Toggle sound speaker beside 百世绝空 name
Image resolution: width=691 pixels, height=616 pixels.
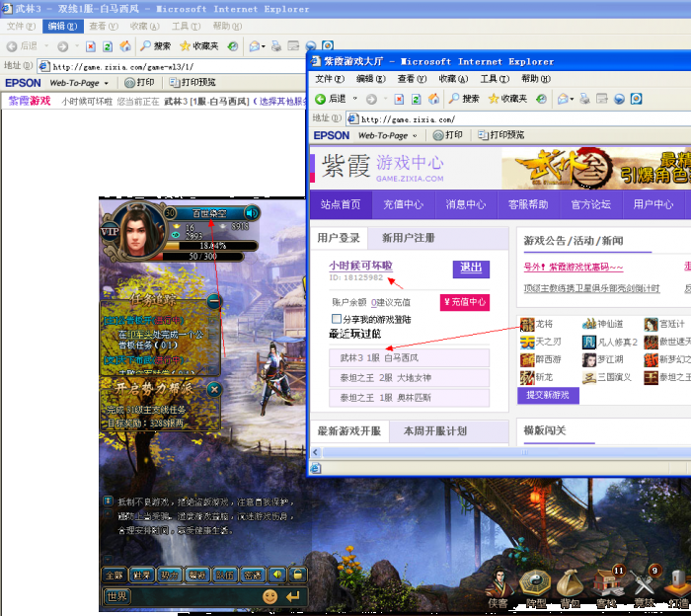click(252, 213)
